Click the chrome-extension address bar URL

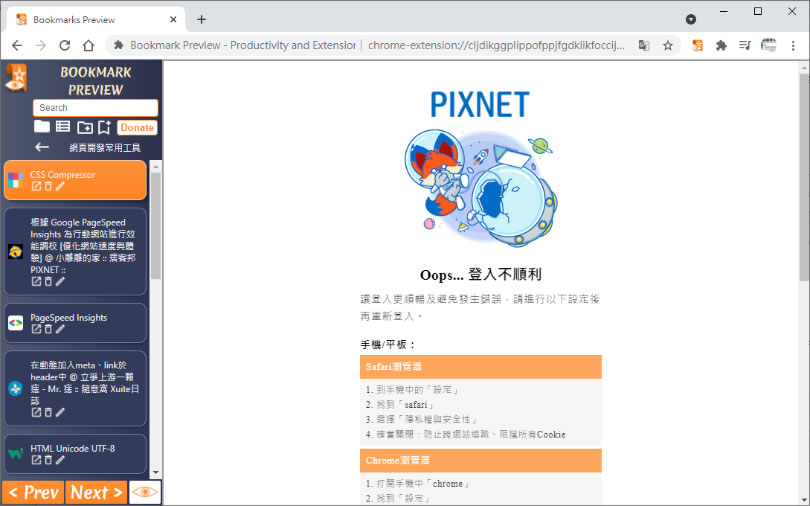[496, 45]
